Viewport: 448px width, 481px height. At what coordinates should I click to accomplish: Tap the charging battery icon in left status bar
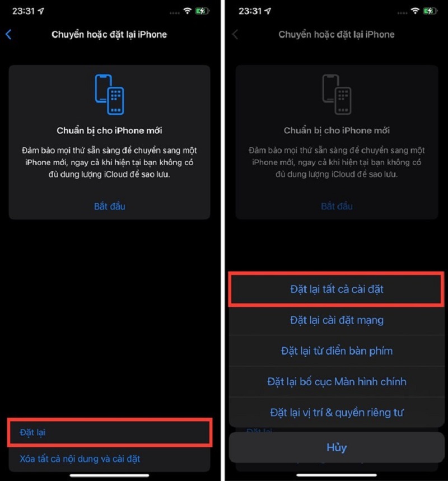click(202, 11)
